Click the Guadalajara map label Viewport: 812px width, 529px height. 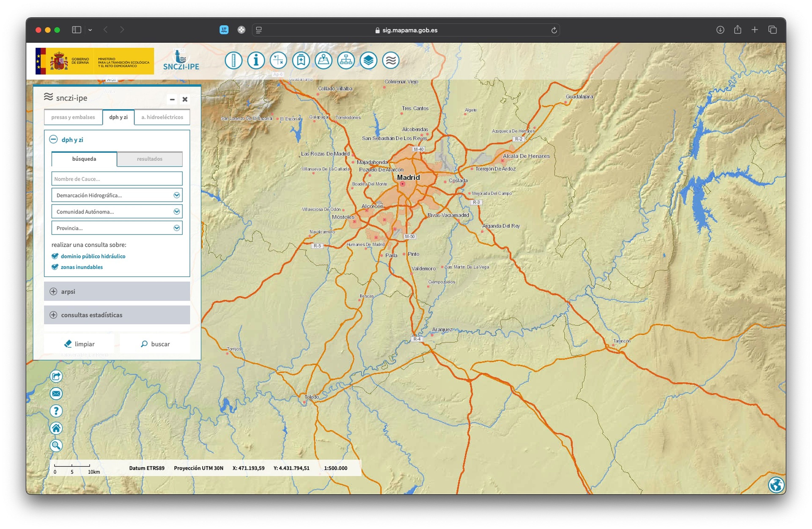point(579,97)
